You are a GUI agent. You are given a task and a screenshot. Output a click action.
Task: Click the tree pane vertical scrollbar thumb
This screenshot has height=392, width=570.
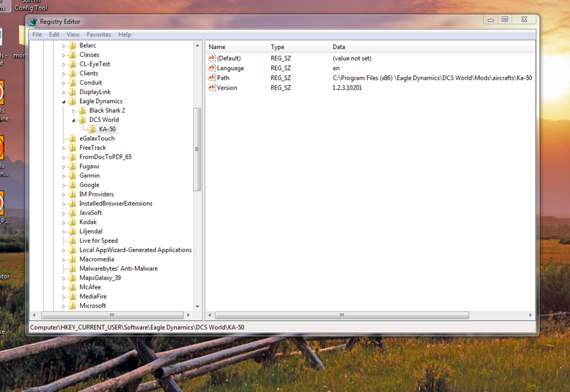(197, 149)
